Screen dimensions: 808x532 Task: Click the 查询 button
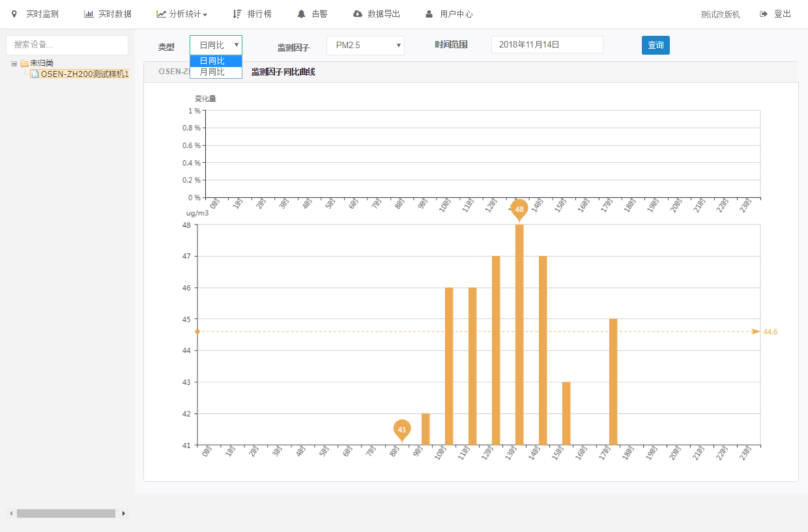pos(656,45)
